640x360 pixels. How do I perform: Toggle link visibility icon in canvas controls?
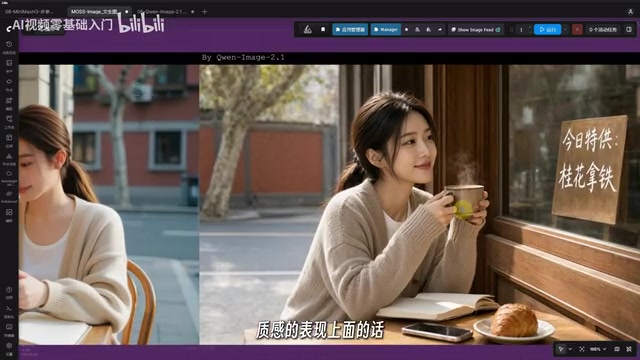point(629,349)
